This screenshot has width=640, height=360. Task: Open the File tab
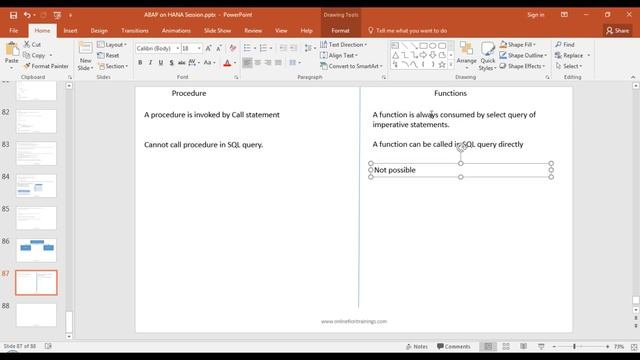[x=13, y=31]
